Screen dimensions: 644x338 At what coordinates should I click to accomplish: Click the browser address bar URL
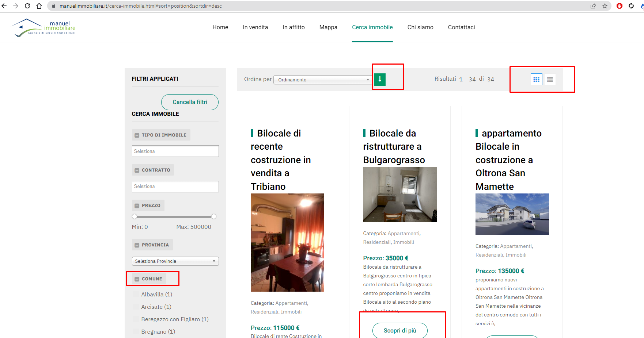click(141, 6)
